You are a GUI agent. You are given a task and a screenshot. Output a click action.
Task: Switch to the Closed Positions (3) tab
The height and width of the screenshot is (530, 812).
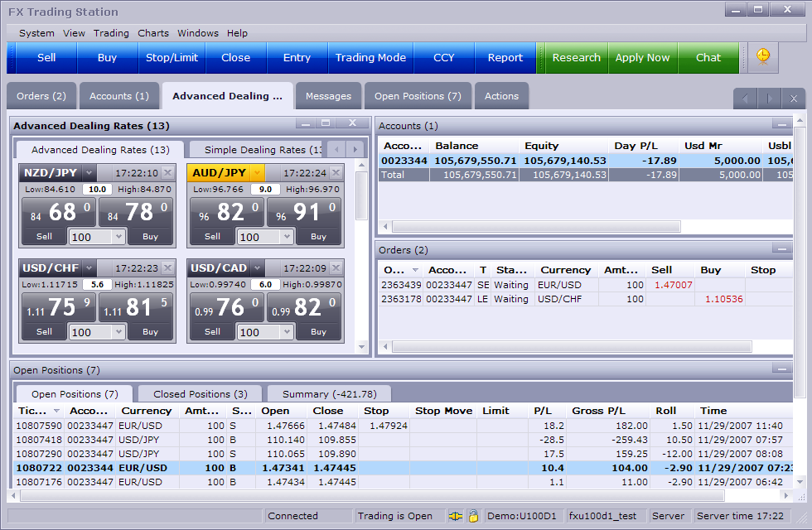[x=201, y=394]
